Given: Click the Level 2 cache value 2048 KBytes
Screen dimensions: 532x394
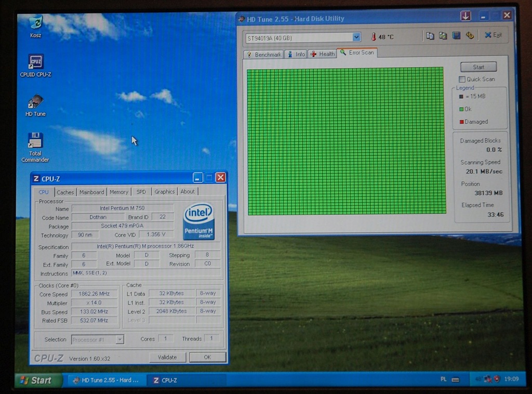Looking at the screenshot, I should (171, 311).
